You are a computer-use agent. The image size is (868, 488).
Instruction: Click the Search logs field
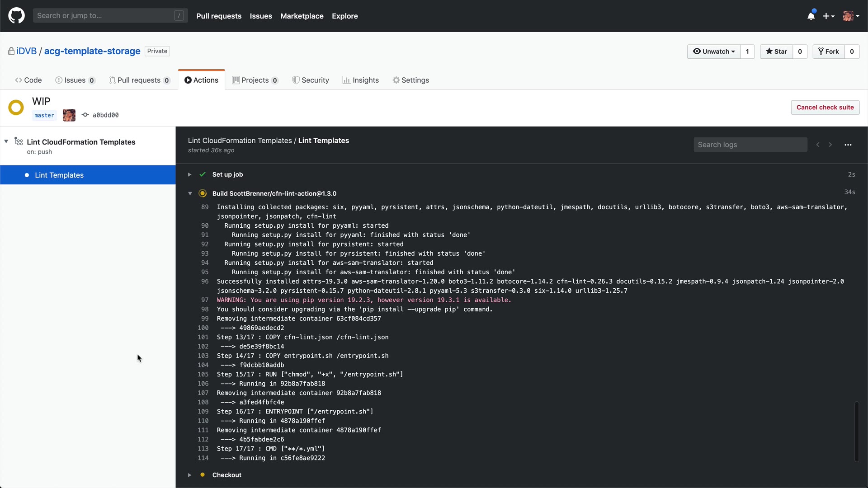(x=750, y=145)
